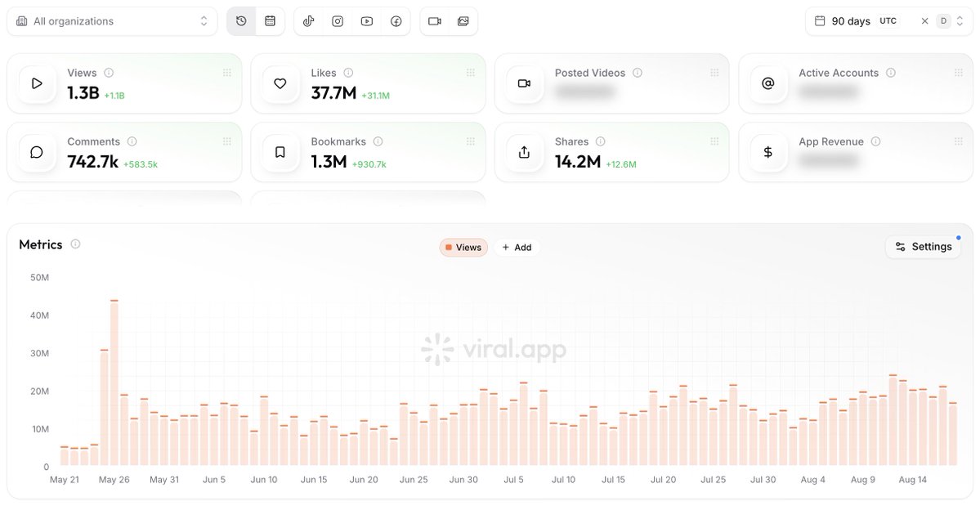Expand the granularity chevron selector
The width and height of the screenshot is (980, 510).
click(960, 21)
